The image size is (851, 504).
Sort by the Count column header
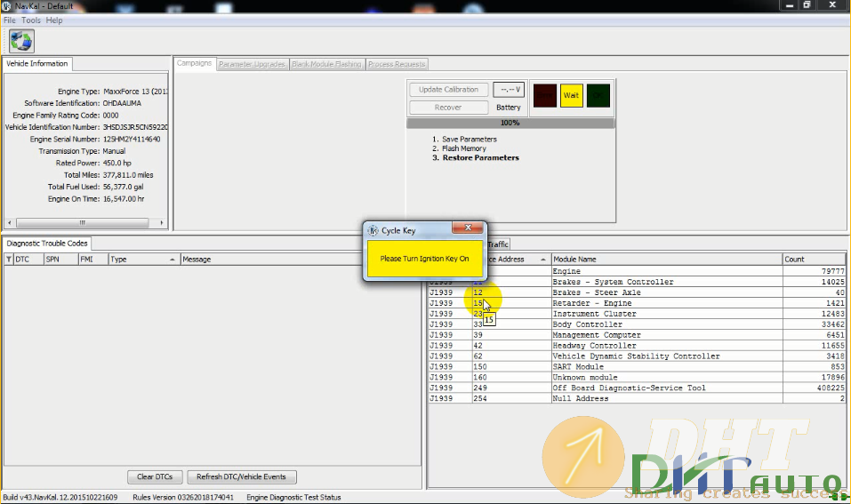coord(814,260)
